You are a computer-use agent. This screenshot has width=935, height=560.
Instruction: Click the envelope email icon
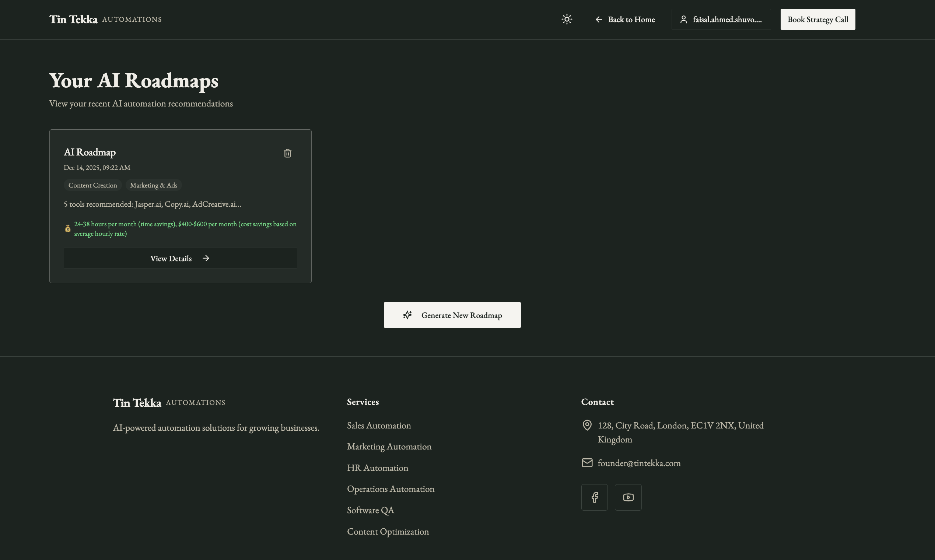(587, 463)
